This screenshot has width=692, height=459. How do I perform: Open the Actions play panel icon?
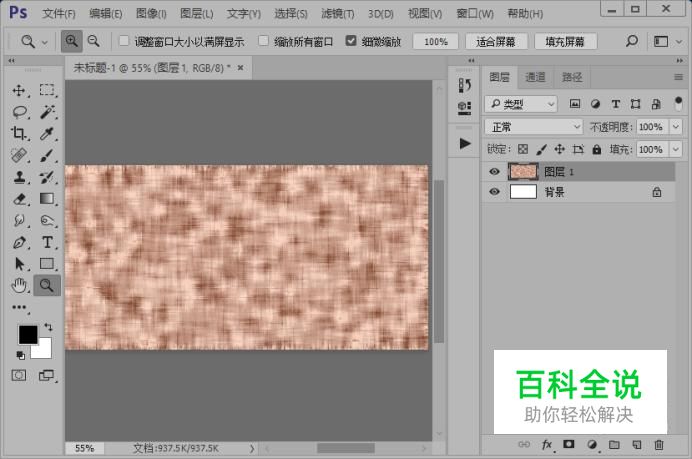[x=464, y=143]
